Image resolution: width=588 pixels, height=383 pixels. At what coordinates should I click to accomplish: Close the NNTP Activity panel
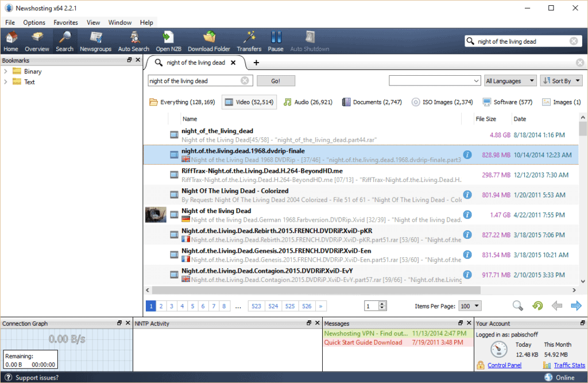click(x=317, y=323)
